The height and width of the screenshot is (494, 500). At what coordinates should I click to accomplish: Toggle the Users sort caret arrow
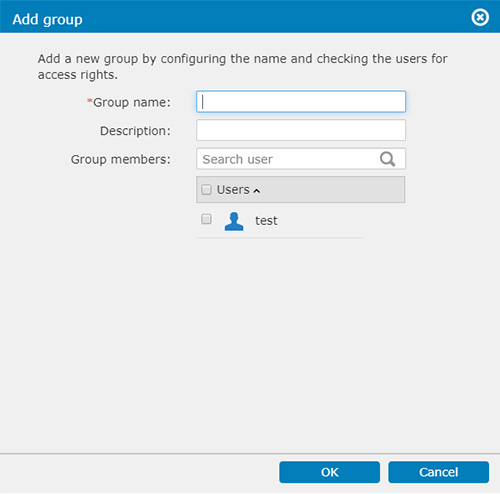(x=256, y=191)
